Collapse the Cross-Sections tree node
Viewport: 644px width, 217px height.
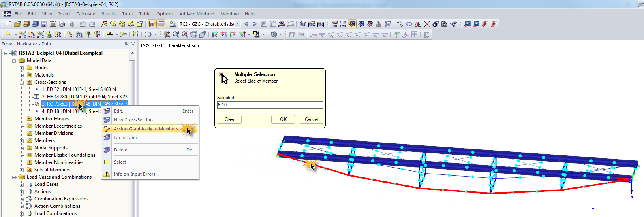22,82
